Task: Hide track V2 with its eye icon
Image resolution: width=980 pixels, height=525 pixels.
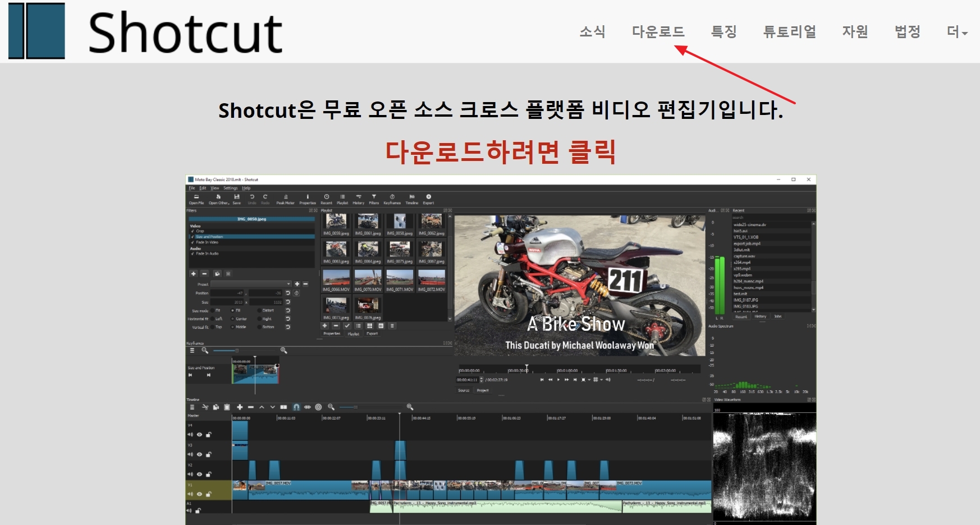Action: coord(199,475)
